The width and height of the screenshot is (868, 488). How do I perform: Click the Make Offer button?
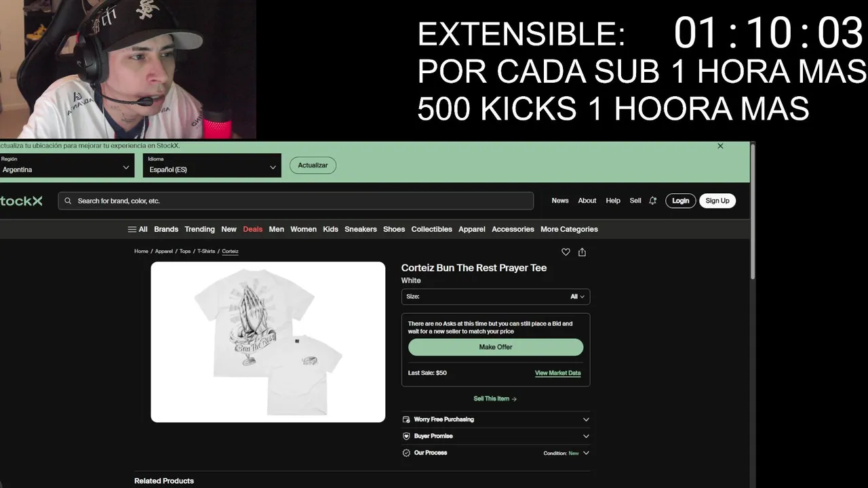496,347
